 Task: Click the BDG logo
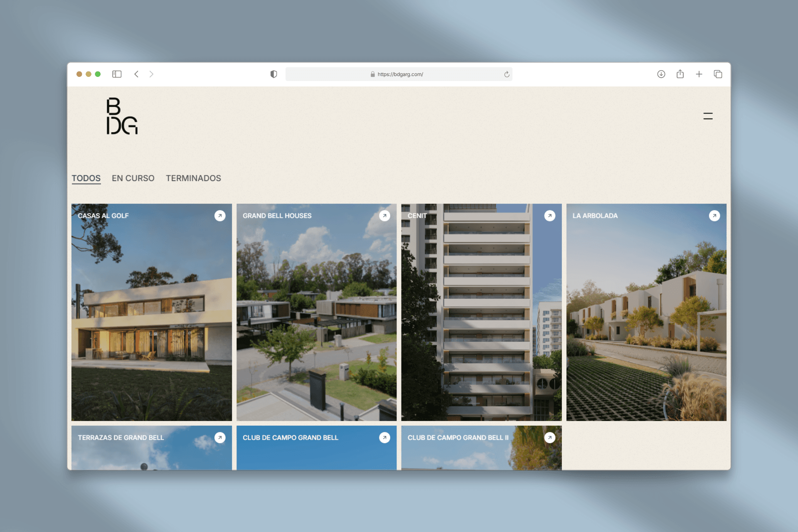121,116
